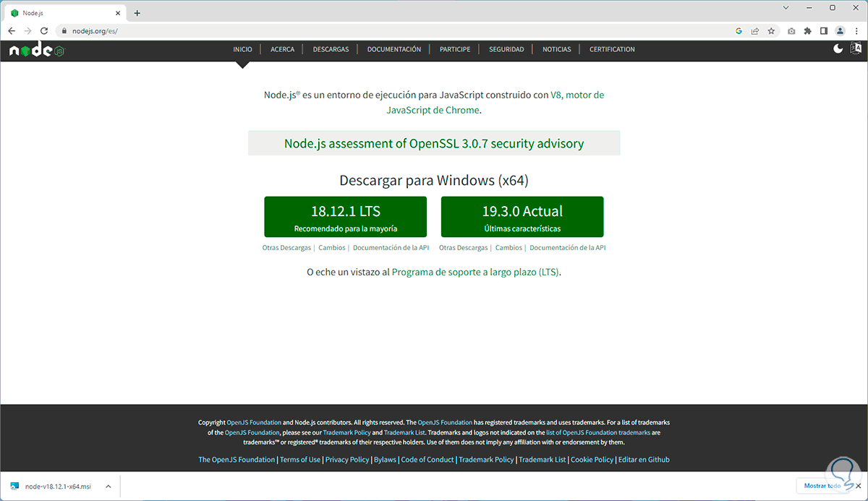Open Documentación de la API under Actual

point(568,247)
